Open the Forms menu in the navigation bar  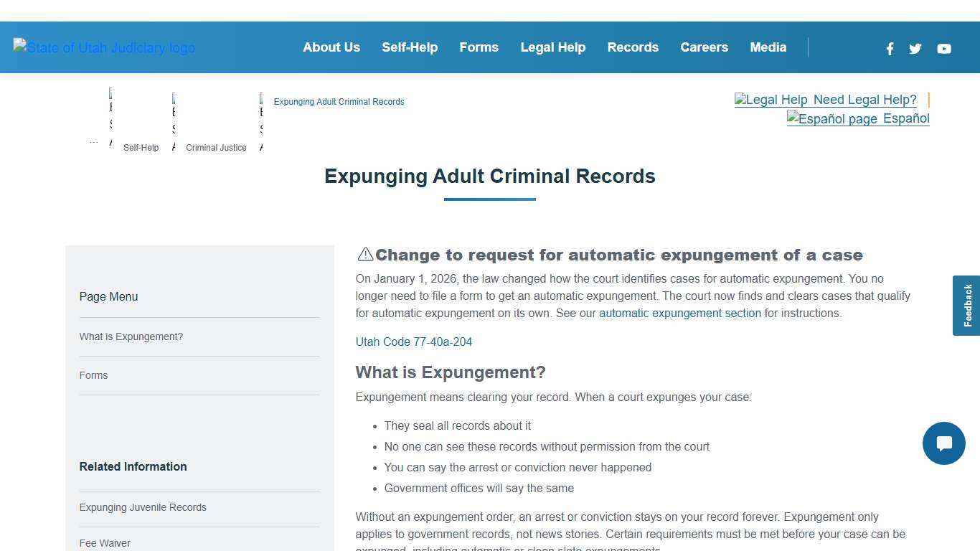pyautogui.click(x=479, y=47)
